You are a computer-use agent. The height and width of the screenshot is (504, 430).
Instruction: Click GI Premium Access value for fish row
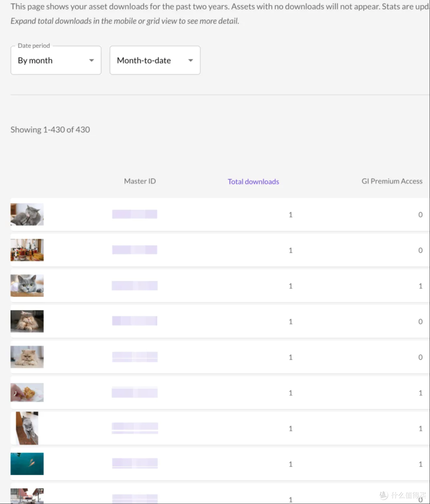(x=420, y=464)
